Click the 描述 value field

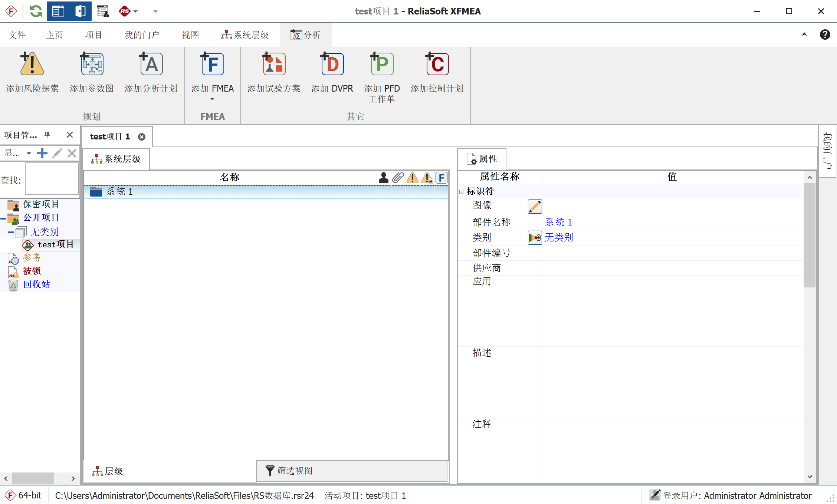tap(673, 382)
